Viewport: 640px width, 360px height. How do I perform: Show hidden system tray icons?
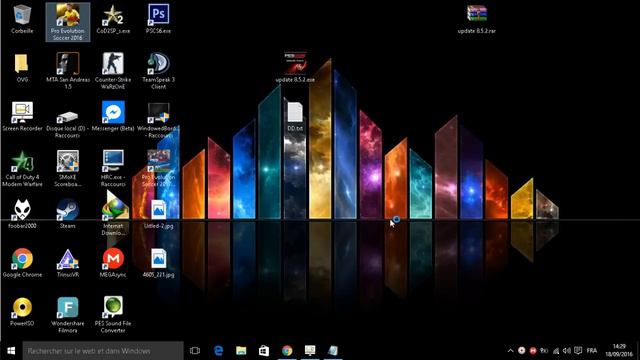(510, 351)
